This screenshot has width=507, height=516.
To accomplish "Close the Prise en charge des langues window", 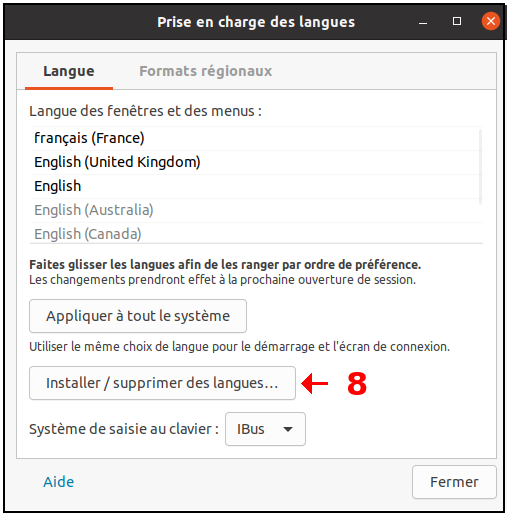I will pyautogui.click(x=490, y=21).
